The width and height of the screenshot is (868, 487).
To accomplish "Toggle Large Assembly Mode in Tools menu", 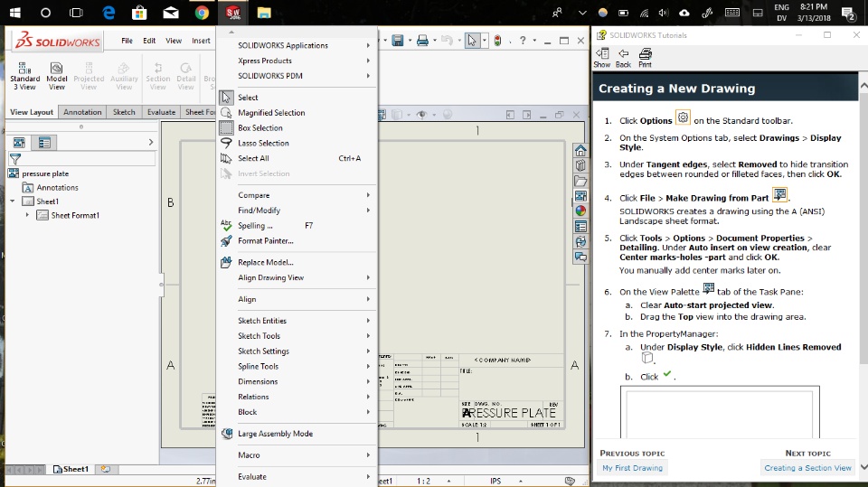I will (275, 434).
